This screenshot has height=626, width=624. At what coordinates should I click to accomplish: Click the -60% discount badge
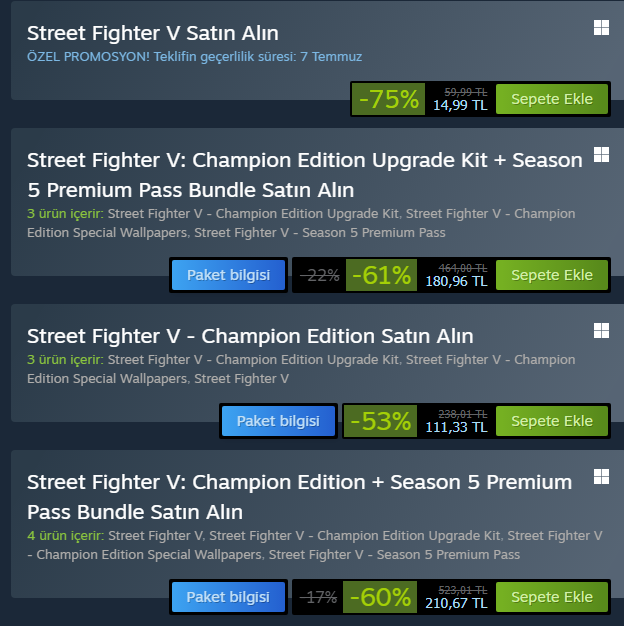382,597
